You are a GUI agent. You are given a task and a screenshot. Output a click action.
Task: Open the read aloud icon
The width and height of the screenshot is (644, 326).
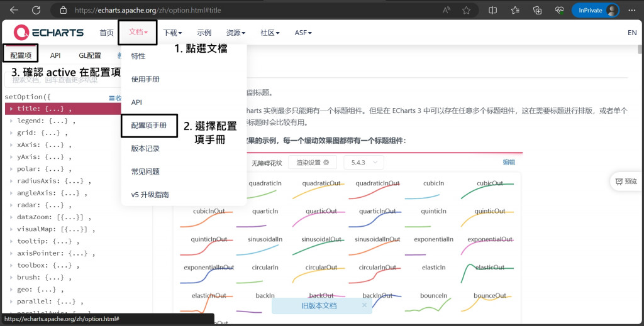[x=447, y=10]
